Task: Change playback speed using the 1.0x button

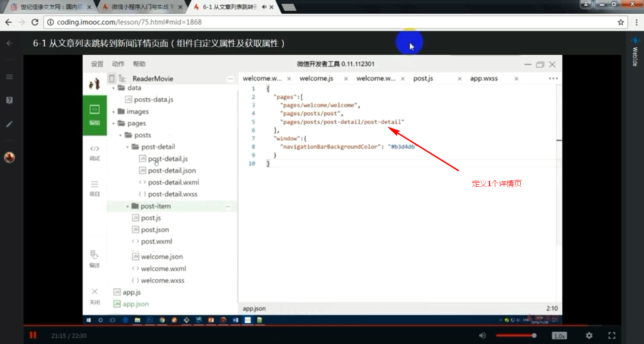Action: click(559, 335)
